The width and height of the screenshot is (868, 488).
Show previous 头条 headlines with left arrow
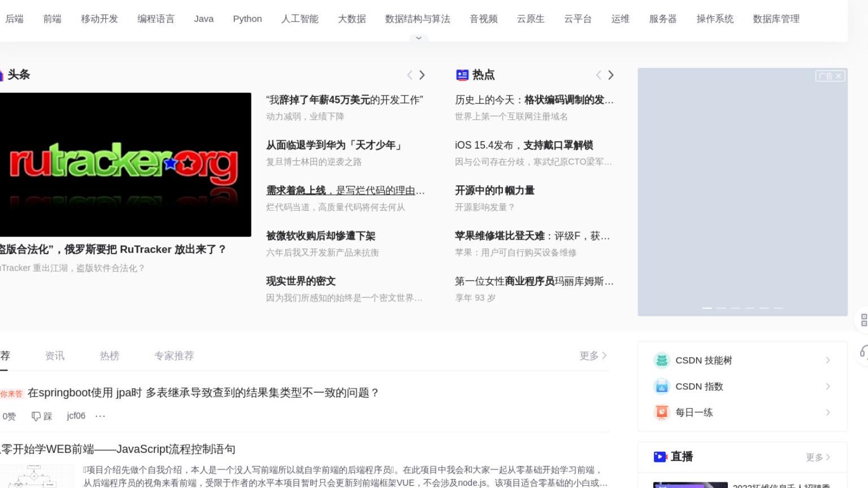click(410, 75)
